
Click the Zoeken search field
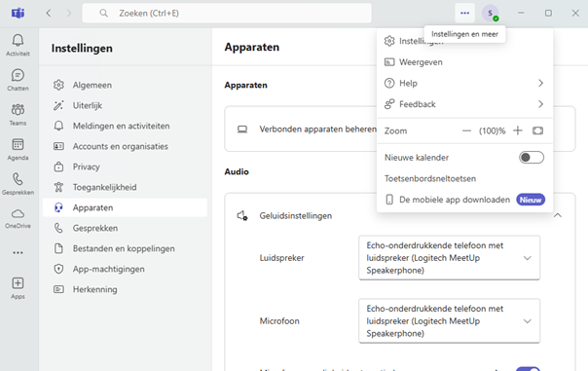pyautogui.click(x=227, y=13)
